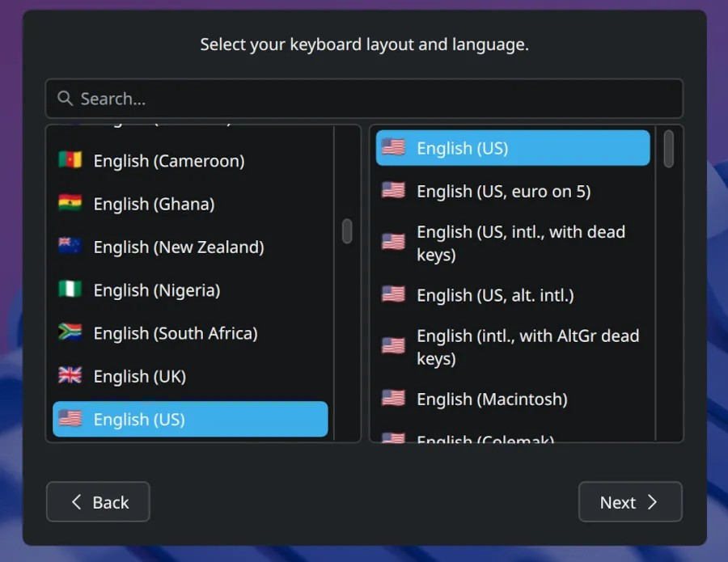728x562 pixels.
Task: Click the New Zealand flag icon
Action: tap(70, 247)
